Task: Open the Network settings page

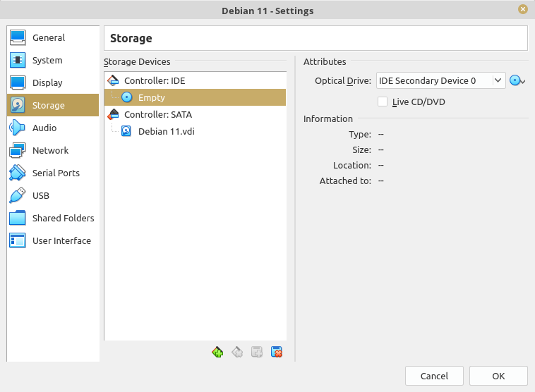Action: (53, 150)
